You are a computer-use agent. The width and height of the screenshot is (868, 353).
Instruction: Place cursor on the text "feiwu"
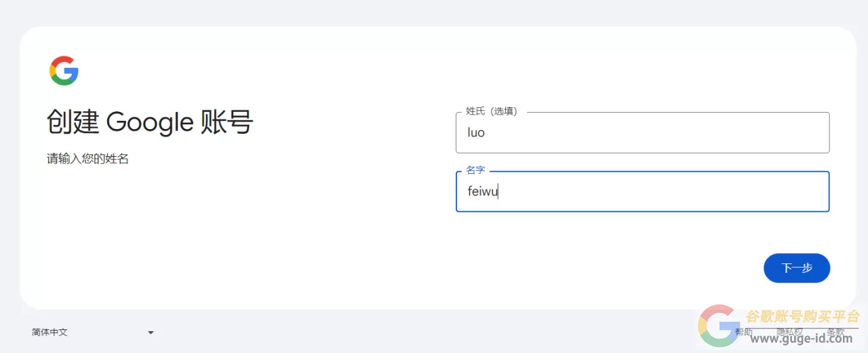tap(483, 192)
